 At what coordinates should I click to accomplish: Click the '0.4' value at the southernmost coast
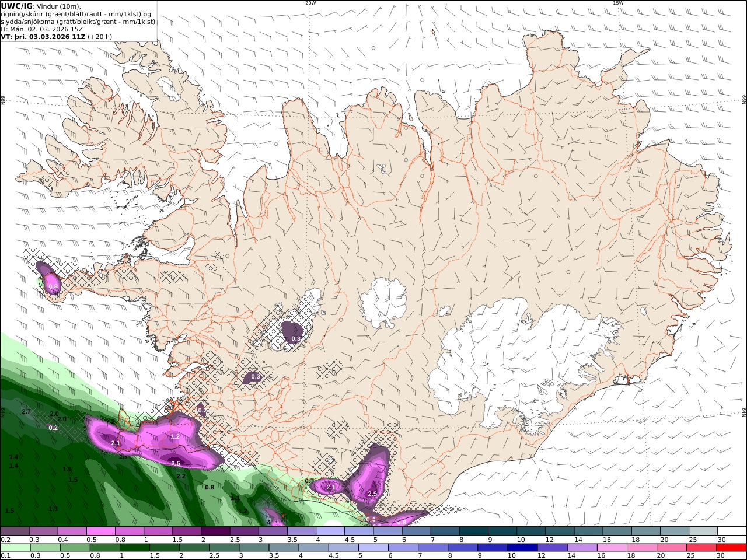[x=371, y=519]
